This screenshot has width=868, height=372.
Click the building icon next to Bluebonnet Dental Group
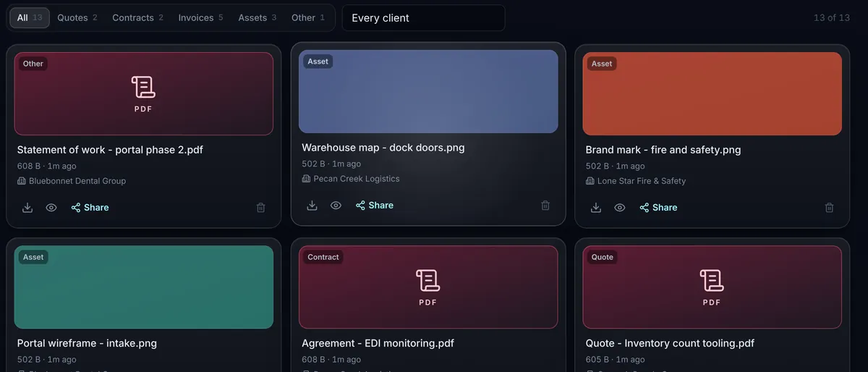pos(22,181)
